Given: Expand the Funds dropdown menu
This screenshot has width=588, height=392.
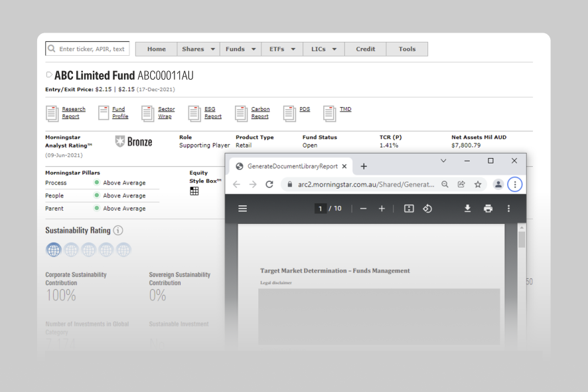Looking at the screenshot, I should 241,49.
